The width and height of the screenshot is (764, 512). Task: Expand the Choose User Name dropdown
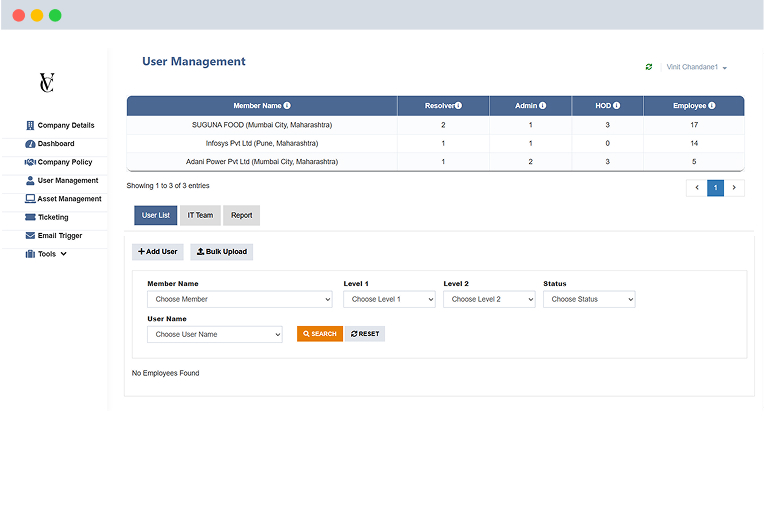[x=214, y=334]
